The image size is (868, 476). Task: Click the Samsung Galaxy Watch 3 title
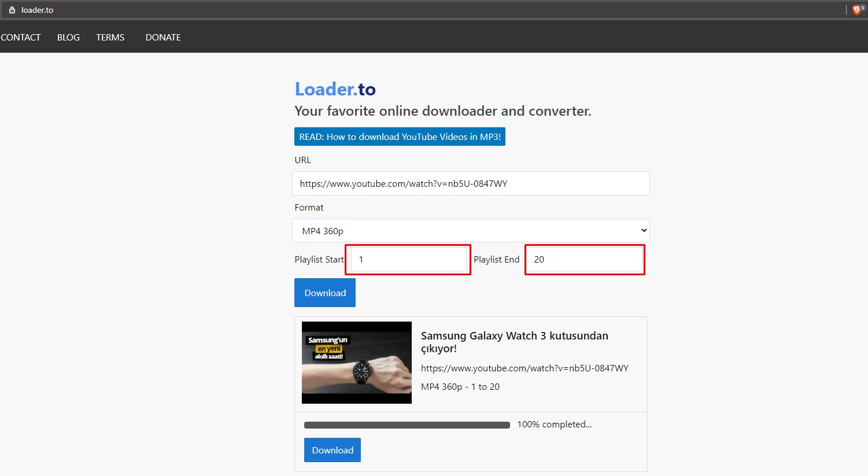[x=514, y=342]
